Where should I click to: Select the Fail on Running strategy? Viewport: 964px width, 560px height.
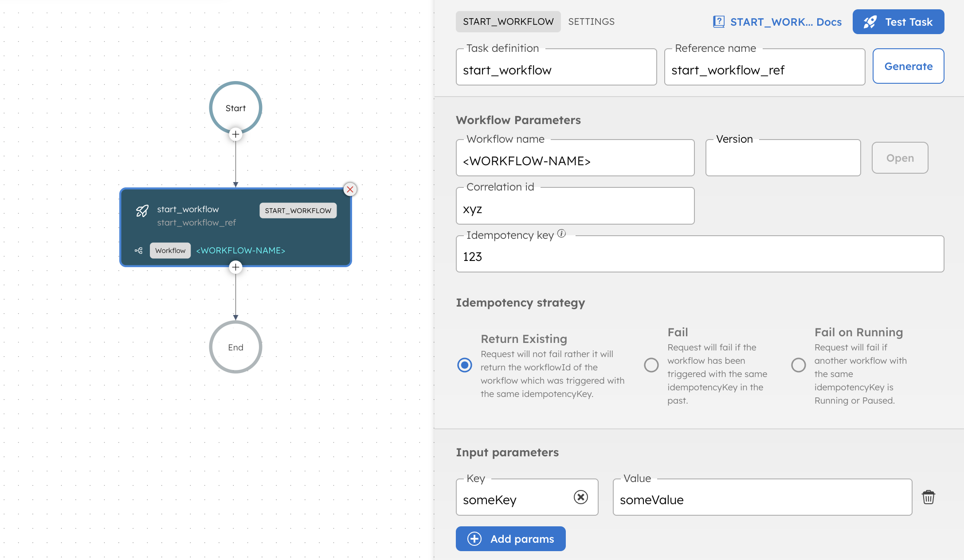click(x=798, y=365)
